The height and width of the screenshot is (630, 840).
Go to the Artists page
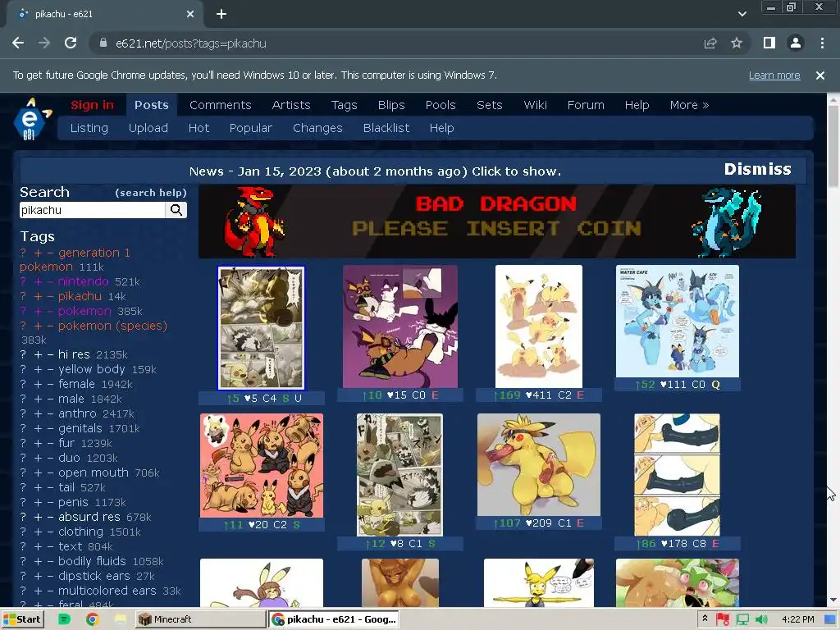pos(291,105)
